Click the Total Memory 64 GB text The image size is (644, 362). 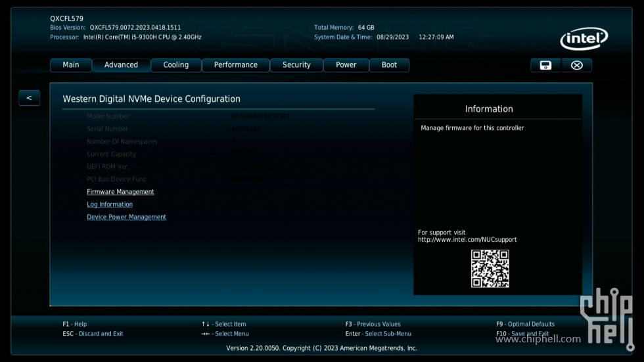344,28
